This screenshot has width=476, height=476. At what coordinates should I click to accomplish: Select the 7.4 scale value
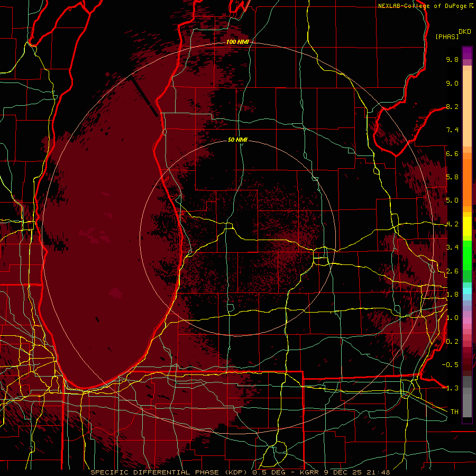[x=452, y=130]
